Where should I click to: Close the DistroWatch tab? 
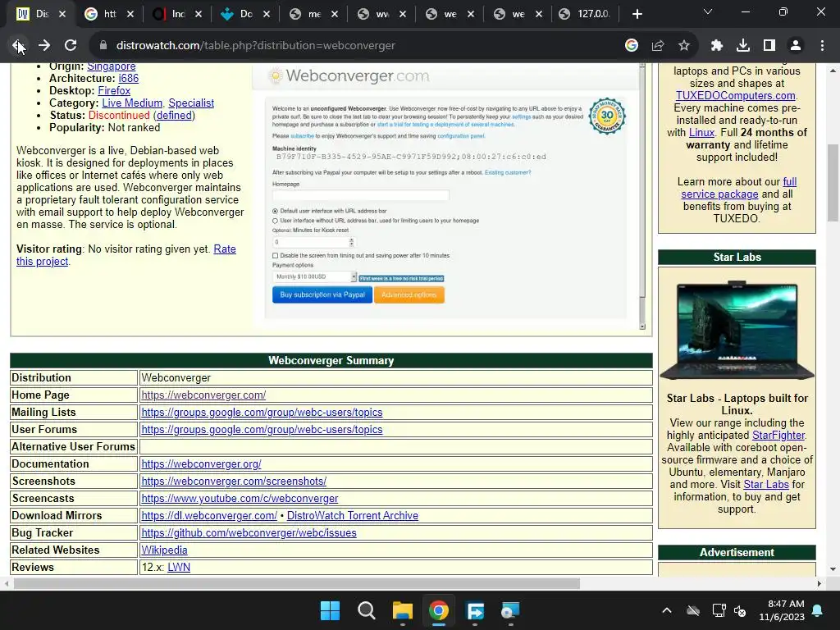coord(62,14)
